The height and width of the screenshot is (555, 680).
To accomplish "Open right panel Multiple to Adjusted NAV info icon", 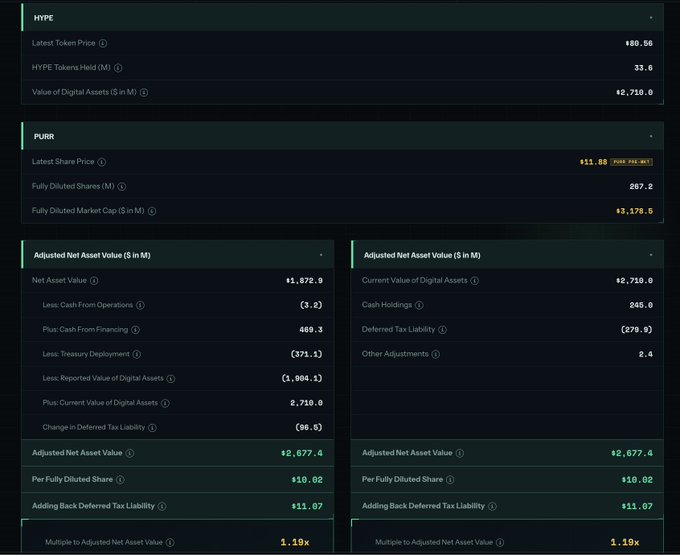I will point(500,542).
